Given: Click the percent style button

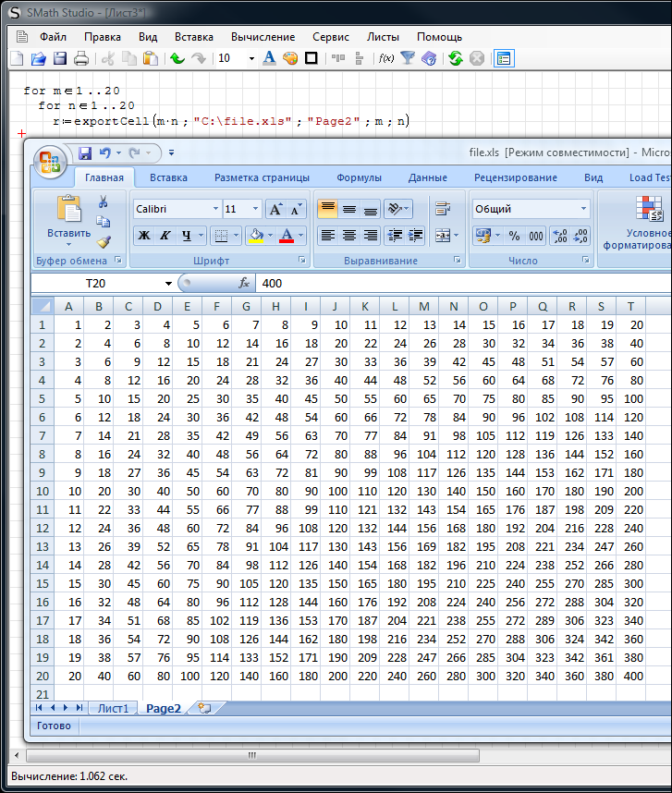Looking at the screenshot, I should point(514,236).
